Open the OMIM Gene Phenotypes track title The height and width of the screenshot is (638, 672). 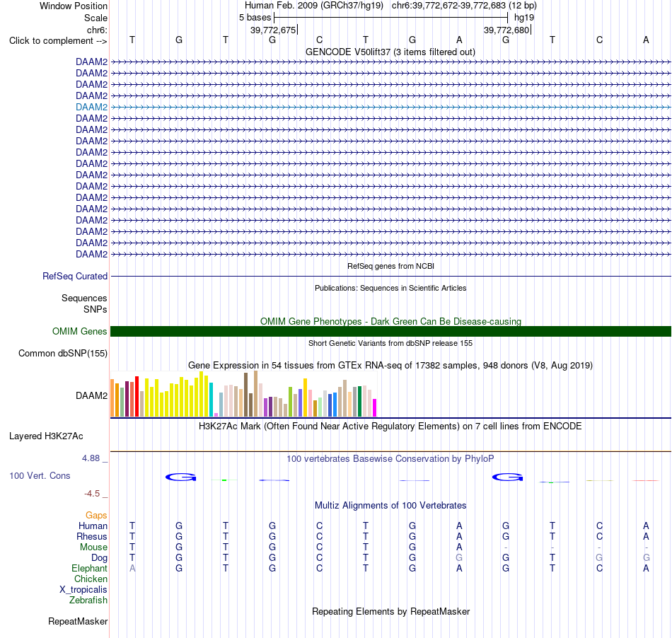click(x=390, y=321)
